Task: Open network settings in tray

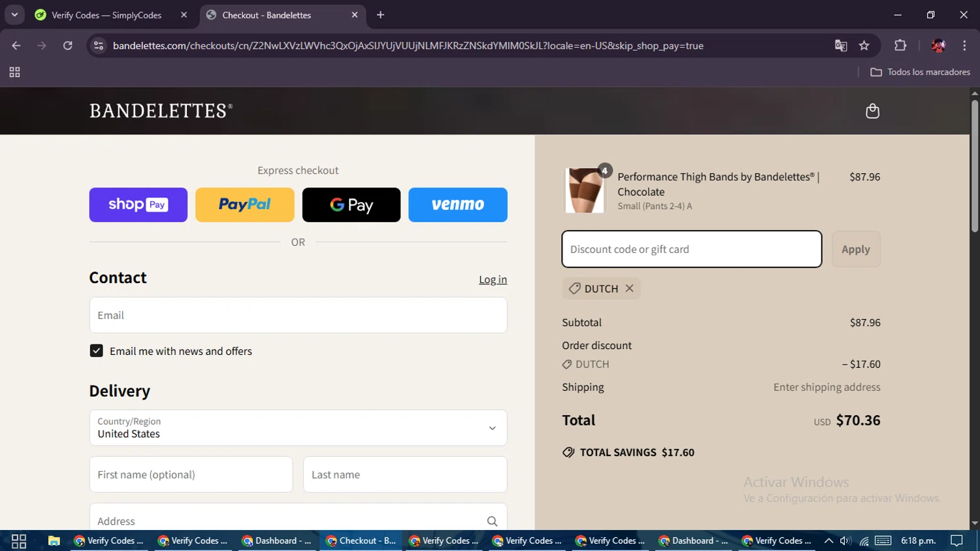Action: point(864,541)
